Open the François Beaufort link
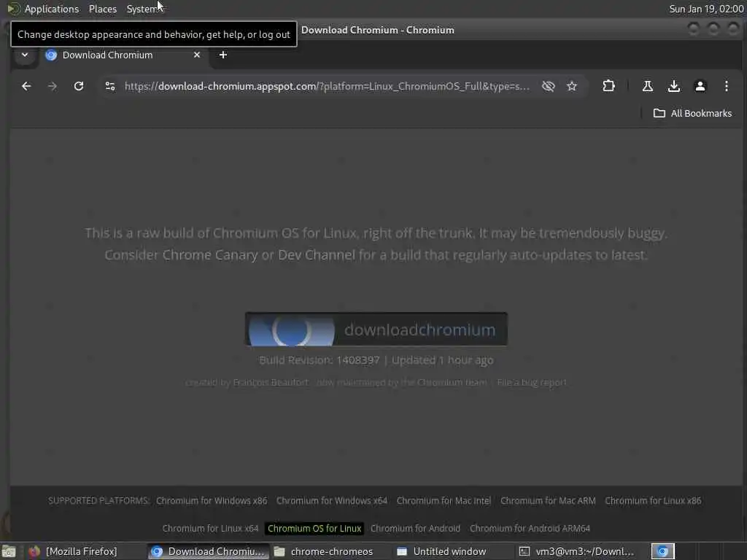This screenshot has height=560, width=747. point(271,382)
